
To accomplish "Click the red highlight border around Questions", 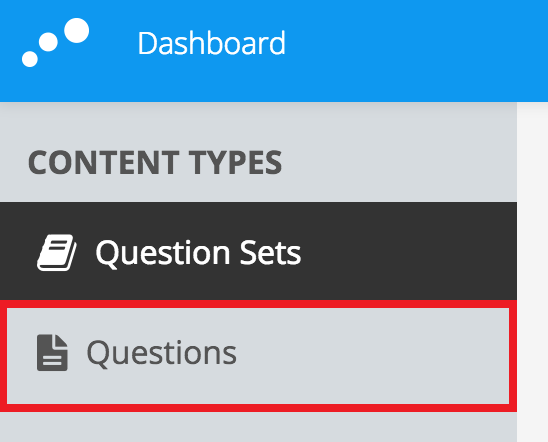I will [x=258, y=304].
